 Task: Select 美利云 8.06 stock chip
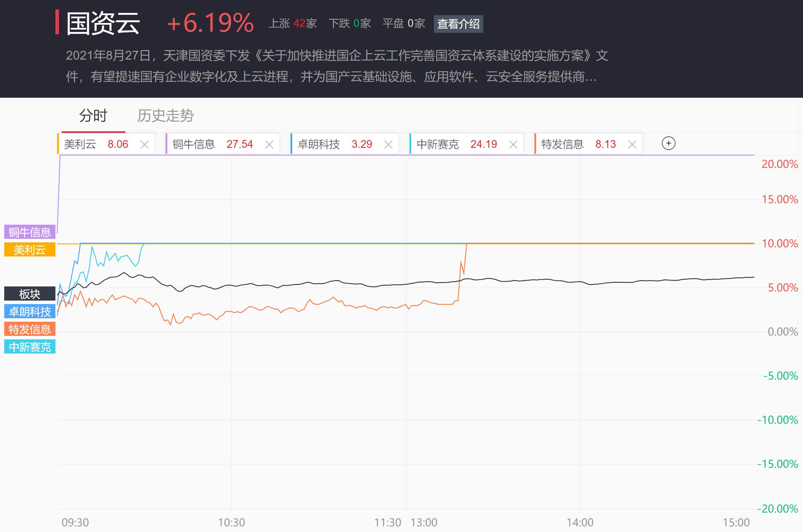tap(96, 144)
